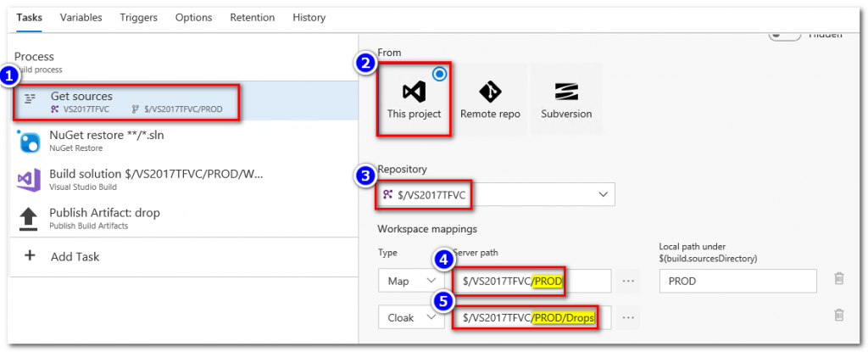Click the VS2017TFVC repo label under Get sources
Screen dimensions: 868x352
coord(86,109)
